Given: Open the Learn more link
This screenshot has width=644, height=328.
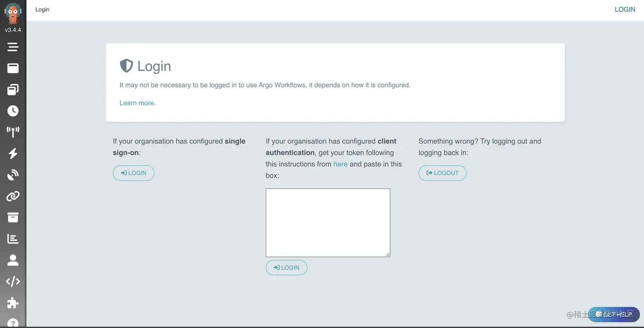Looking at the screenshot, I should coord(138,103).
